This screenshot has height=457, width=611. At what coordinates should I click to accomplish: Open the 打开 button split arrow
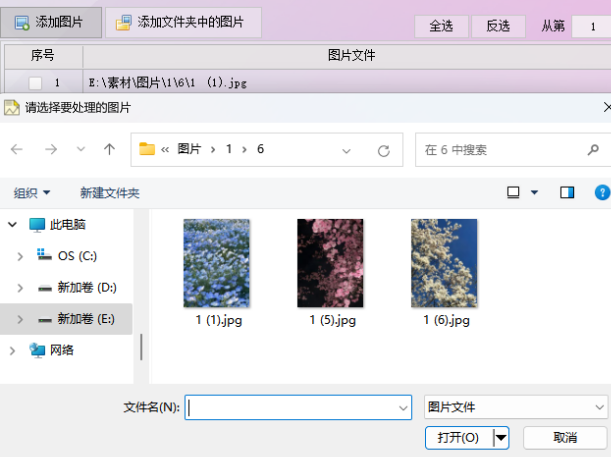[501, 438]
